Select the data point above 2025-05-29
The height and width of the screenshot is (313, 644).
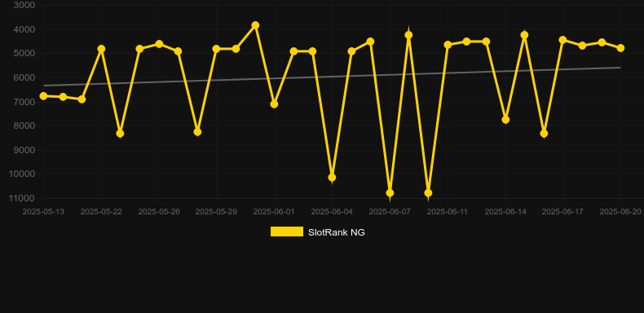click(x=217, y=49)
